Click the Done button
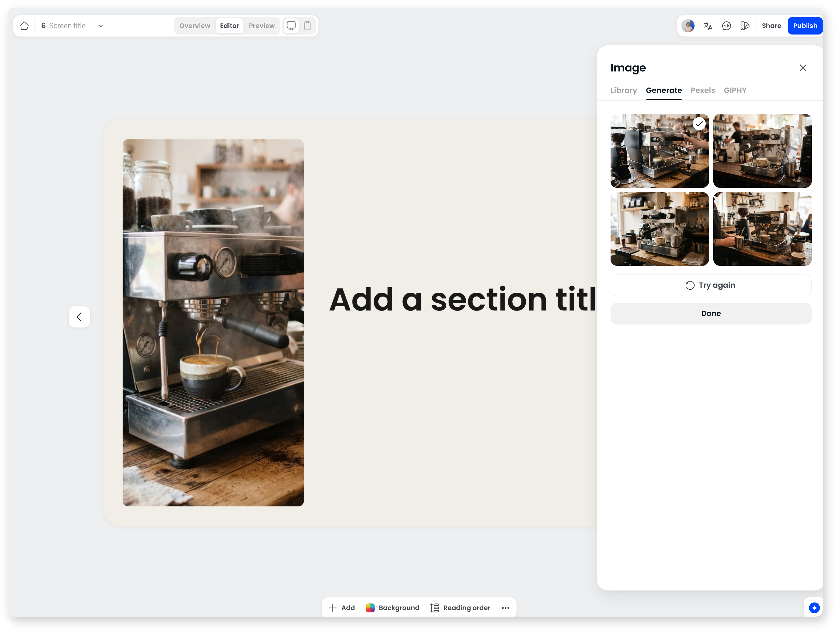 (x=711, y=314)
